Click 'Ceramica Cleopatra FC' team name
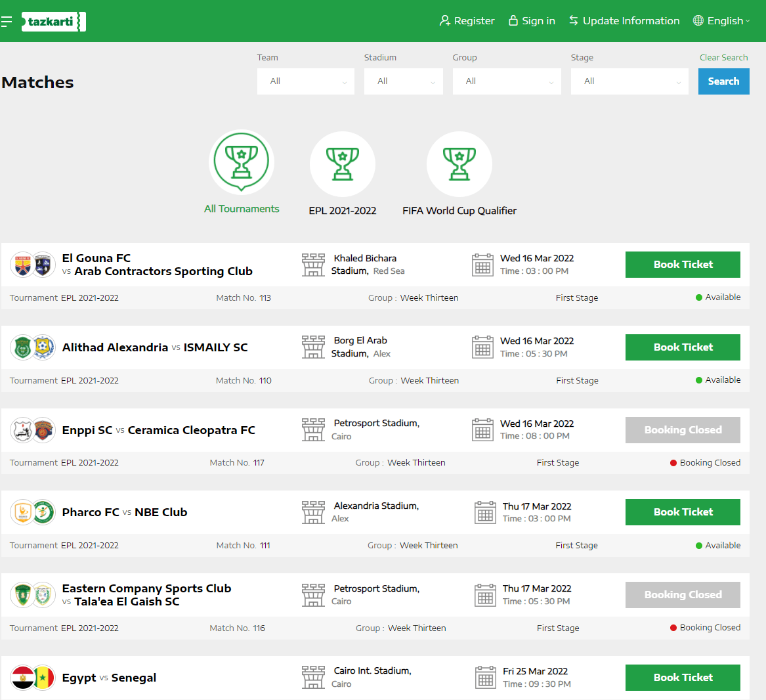The image size is (766, 700). [x=192, y=430]
